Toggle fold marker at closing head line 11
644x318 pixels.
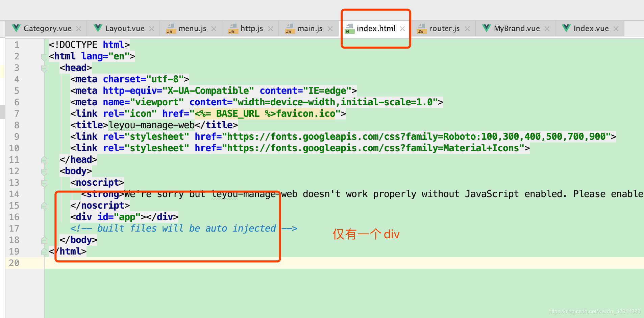pyautogui.click(x=44, y=160)
